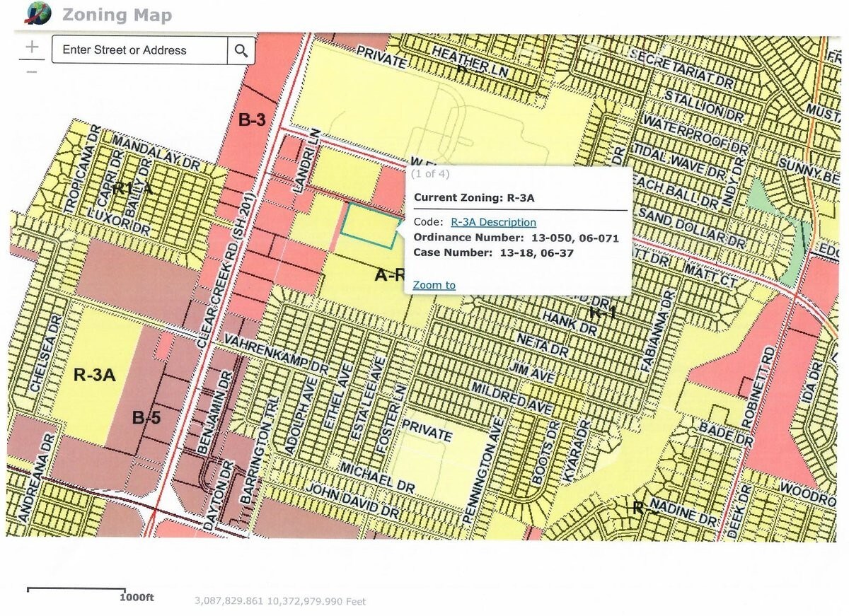
Task: Click the Vahrenkamp Dr street label
Action: point(277,352)
